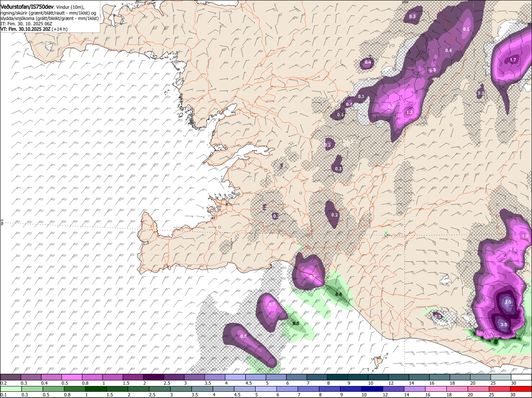Viewport: 532px width, 398px height.
Task: Click the 0.6 value in the green rain band
Action: tap(339, 295)
